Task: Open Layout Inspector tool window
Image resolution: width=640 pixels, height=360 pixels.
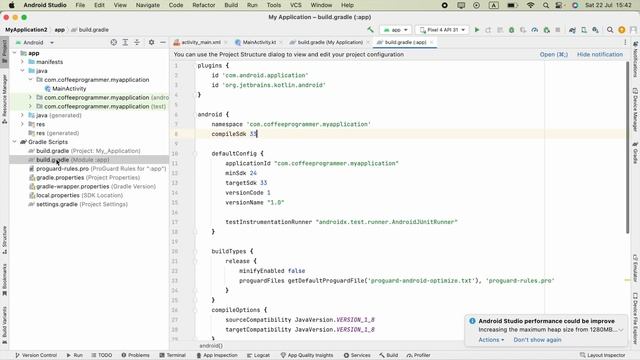Action: coord(602,355)
